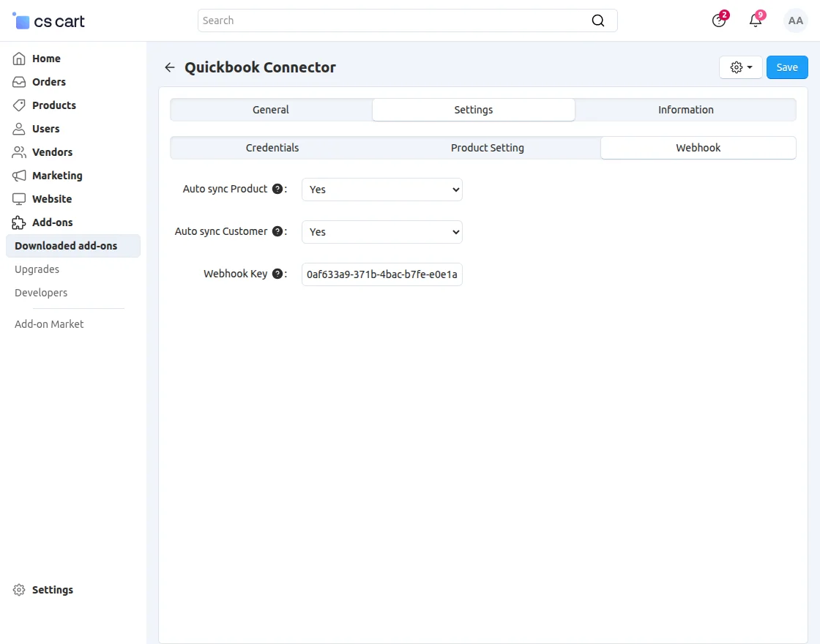Select the Website monitor icon
The width and height of the screenshot is (820, 644).
[18, 199]
